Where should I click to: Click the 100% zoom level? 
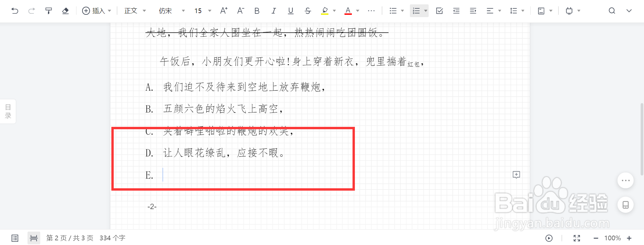612,238
